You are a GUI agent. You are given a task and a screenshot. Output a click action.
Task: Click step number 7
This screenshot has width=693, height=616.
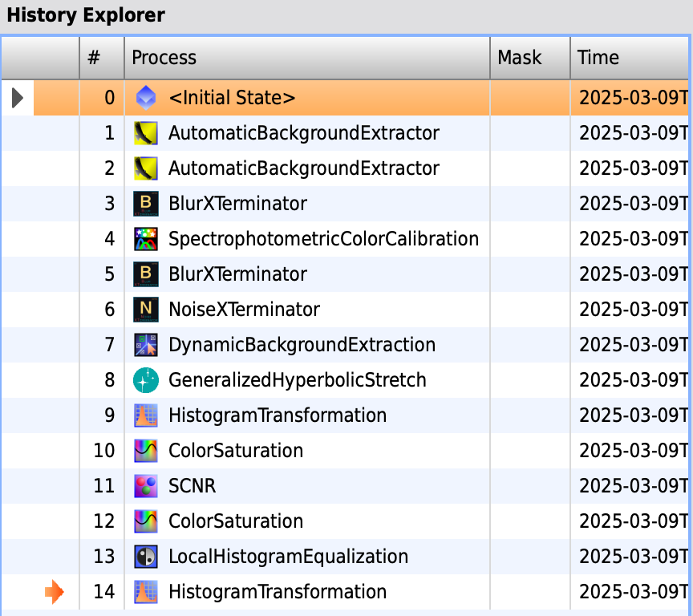[110, 345]
